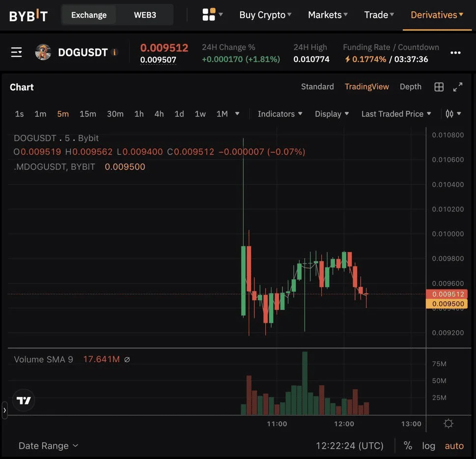This screenshot has height=459, width=476.
Task: Select 1d timeframe
Action: (x=179, y=114)
